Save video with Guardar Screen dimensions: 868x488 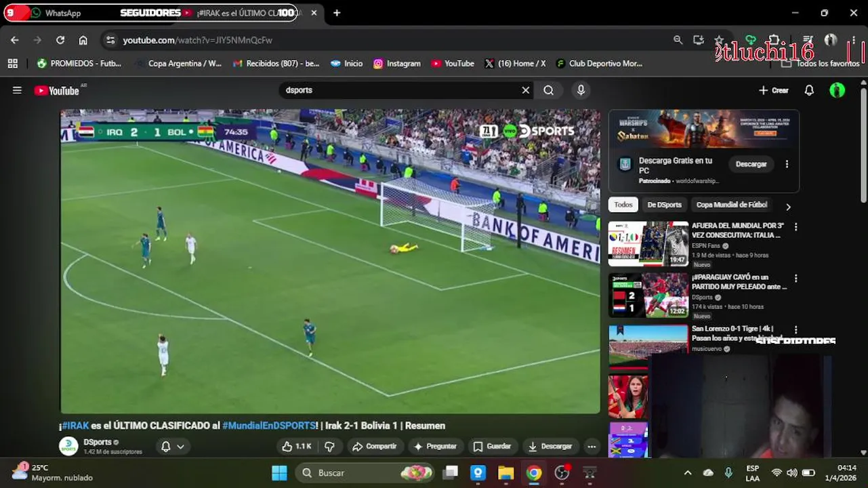[492, 447]
